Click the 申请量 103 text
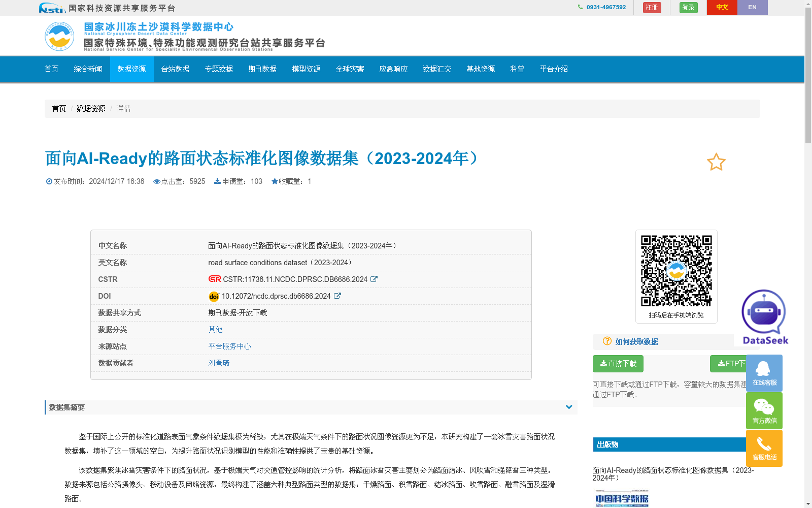812x508 pixels. (x=238, y=181)
